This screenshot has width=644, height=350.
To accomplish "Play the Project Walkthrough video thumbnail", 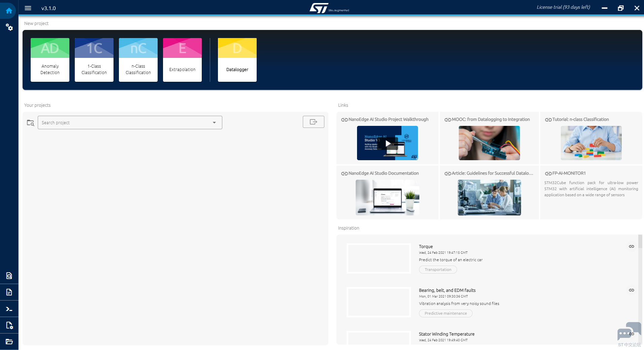I will click(387, 143).
